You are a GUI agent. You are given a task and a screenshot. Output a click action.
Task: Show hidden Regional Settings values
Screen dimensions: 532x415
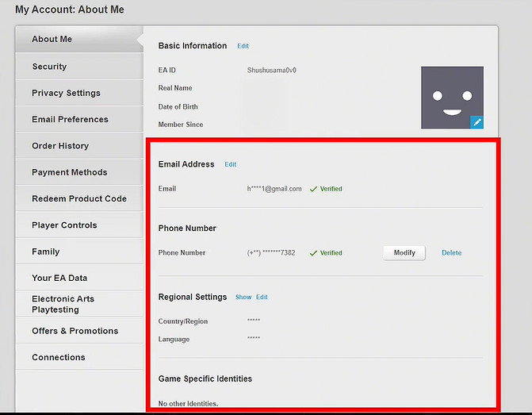click(243, 298)
